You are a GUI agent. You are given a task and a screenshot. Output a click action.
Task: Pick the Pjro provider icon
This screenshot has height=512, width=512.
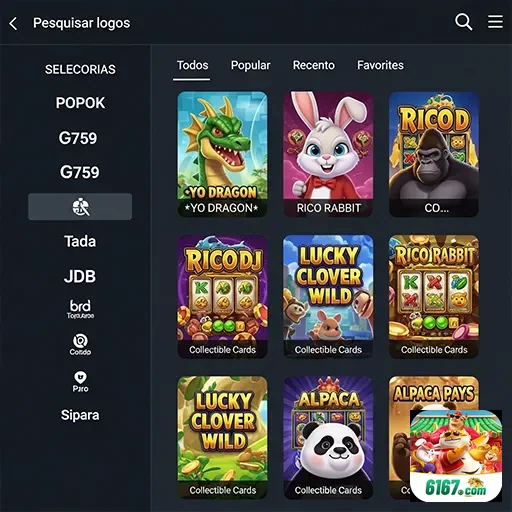[x=80, y=381]
